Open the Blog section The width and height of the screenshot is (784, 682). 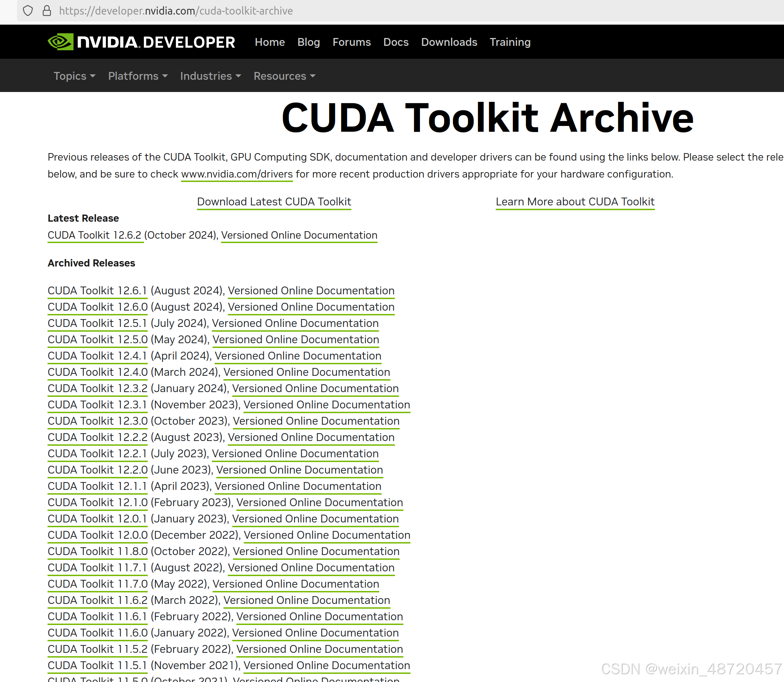point(308,42)
